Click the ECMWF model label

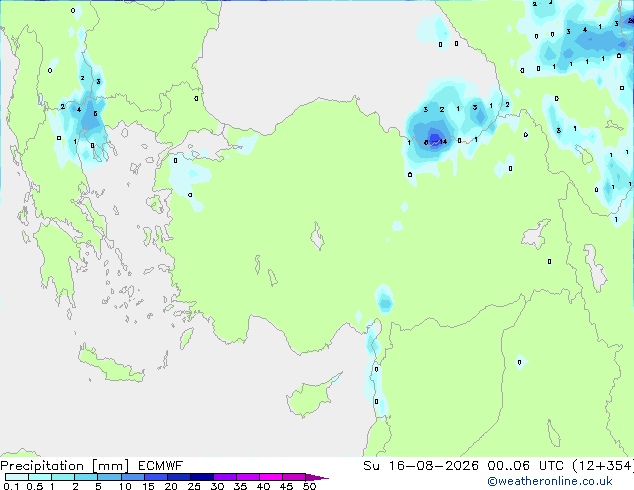click(161, 466)
